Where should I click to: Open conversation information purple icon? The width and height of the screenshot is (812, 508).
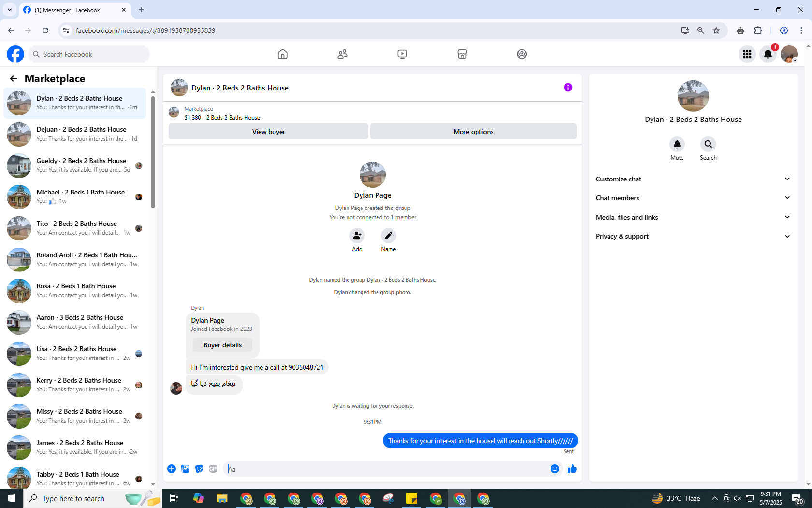[x=568, y=88]
